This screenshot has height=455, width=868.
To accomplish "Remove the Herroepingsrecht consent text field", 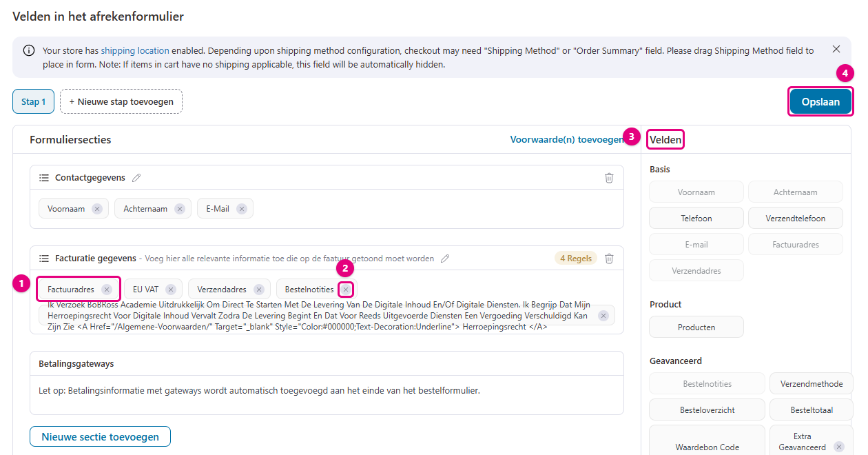I will (603, 316).
